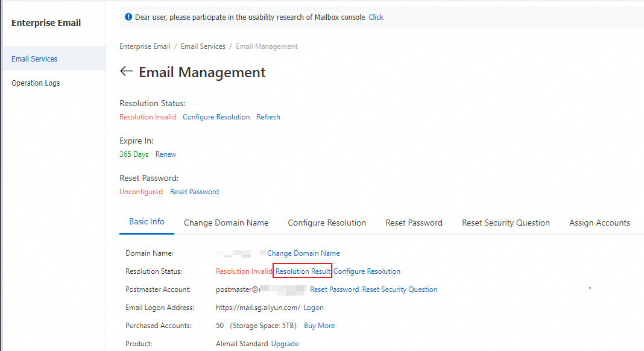Switch to the Basic Info tab
Image resolution: width=644 pixels, height=351 pixels.
[x=147, y=222]
